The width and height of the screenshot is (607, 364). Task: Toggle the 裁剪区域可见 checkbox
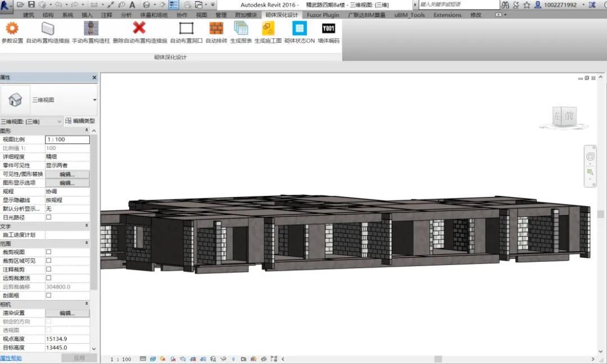pos(49,260)
